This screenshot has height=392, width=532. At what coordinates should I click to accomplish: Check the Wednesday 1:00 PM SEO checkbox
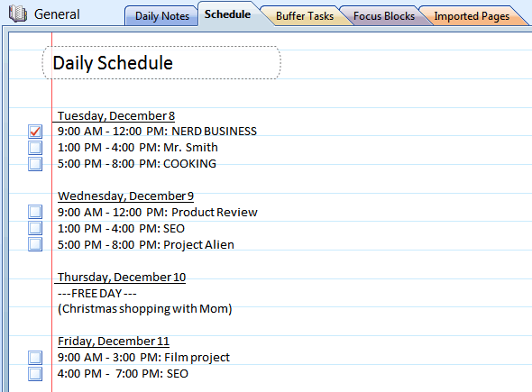35,228
